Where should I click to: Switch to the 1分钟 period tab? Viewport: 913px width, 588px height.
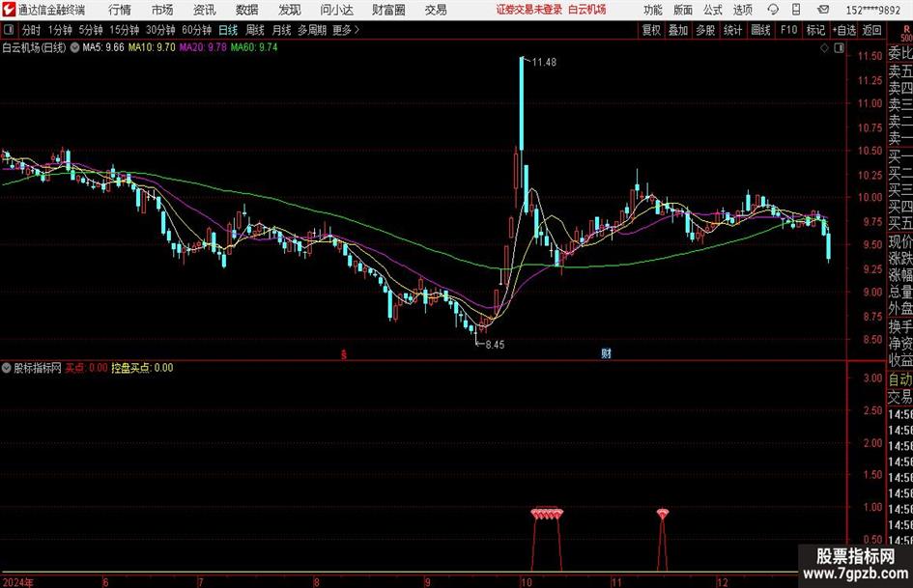coord(60,30)
